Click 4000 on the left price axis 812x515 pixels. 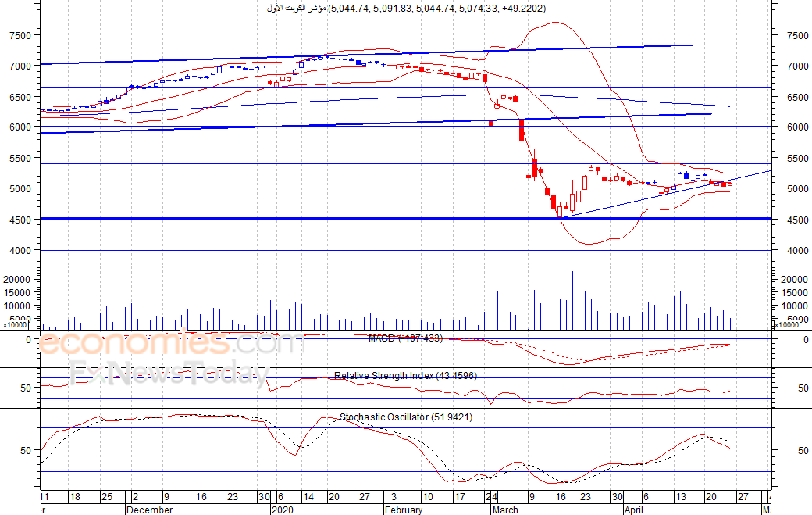[20, 251]
